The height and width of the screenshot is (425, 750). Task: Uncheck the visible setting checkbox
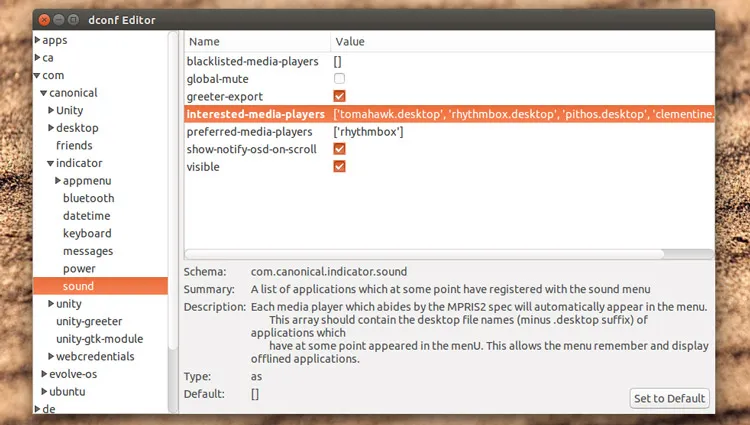(x=340, y=166)
